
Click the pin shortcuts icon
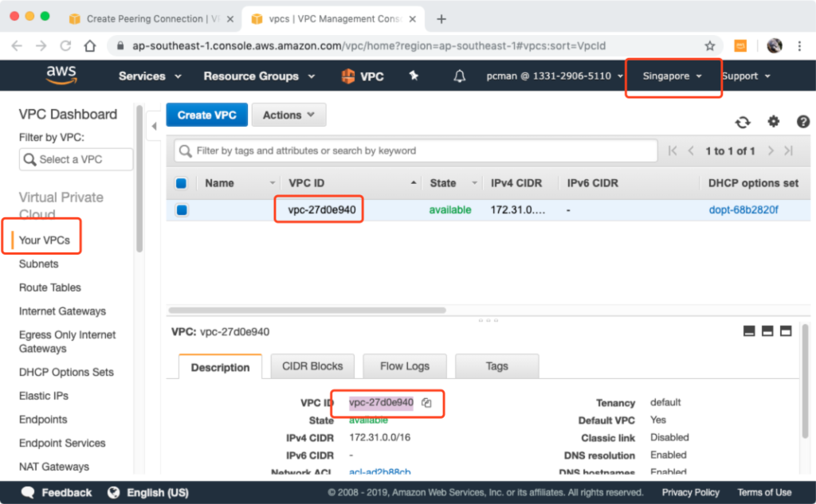pyautogui.click(x=414, y=76)
